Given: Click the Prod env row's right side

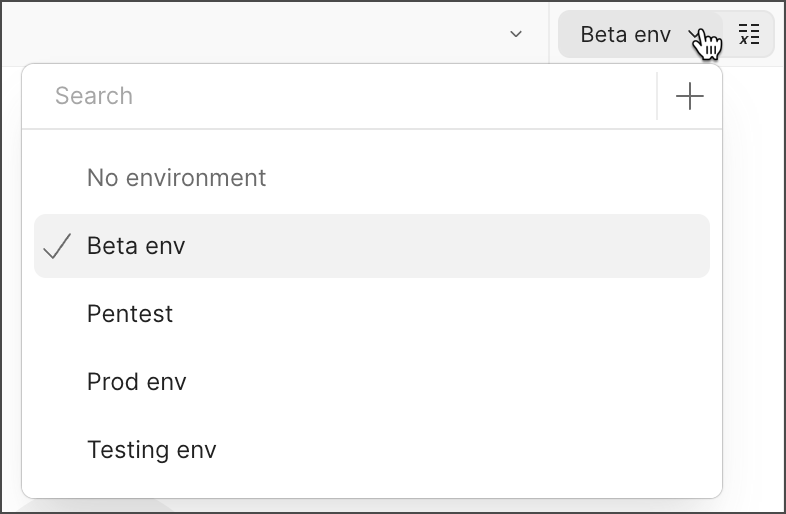Looking at the screenshot, I should click(x=600, y=382).
